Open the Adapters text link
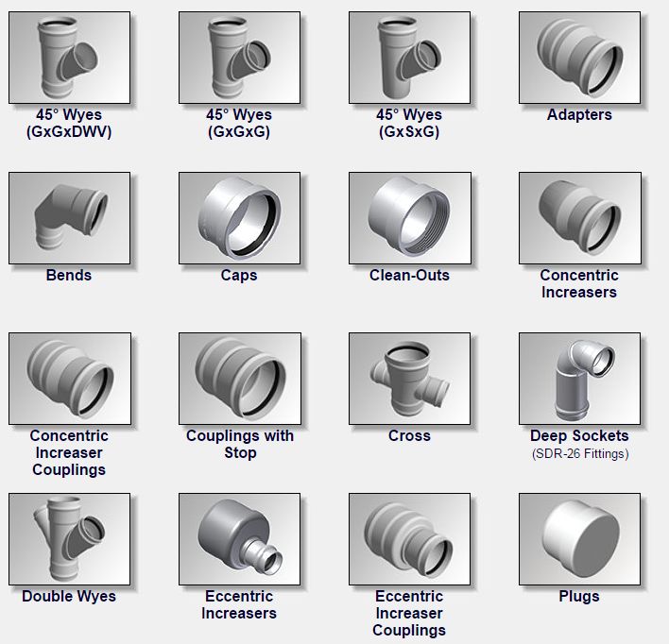This screenshot has height=644, width=669. [x=579, y=115]
